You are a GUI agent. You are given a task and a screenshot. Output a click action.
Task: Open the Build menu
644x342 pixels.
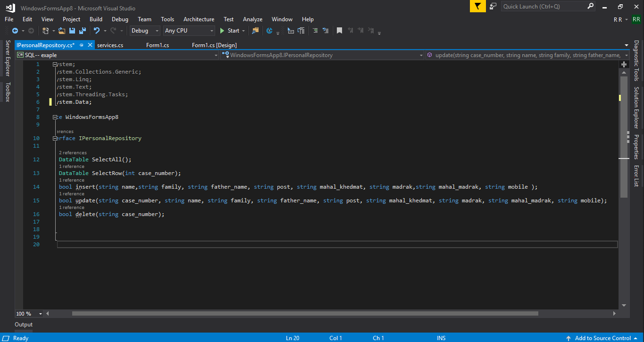(x=96, y=19)
